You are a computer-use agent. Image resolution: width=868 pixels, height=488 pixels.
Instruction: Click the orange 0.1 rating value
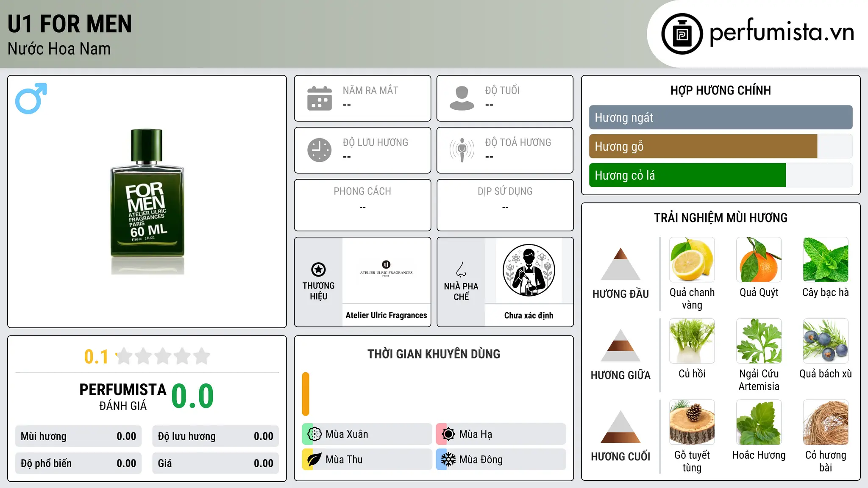tap(96, 357)
